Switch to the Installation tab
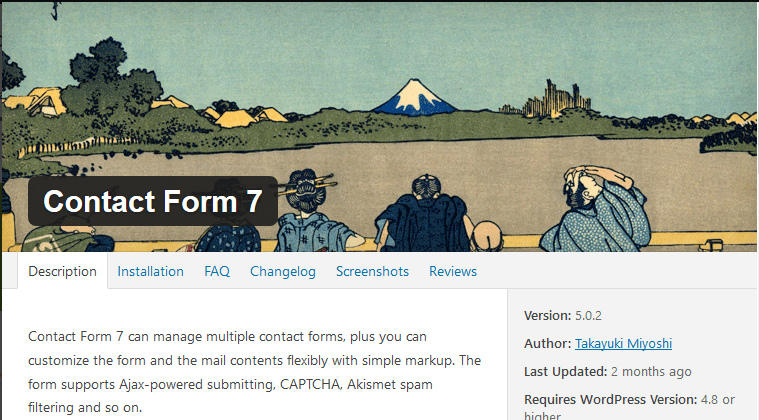Screen dimensions: 759x420 click(151, 271)
